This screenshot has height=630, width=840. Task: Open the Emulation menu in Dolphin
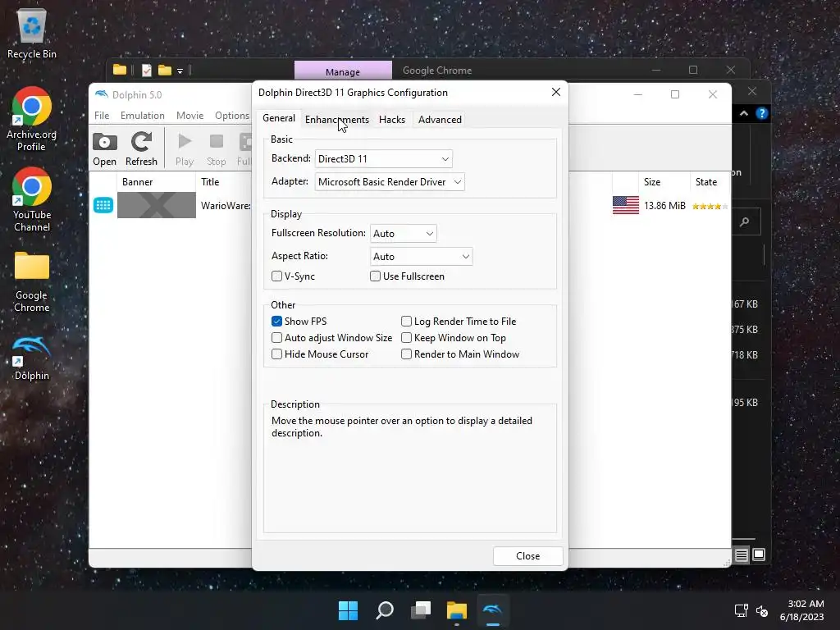143,115
